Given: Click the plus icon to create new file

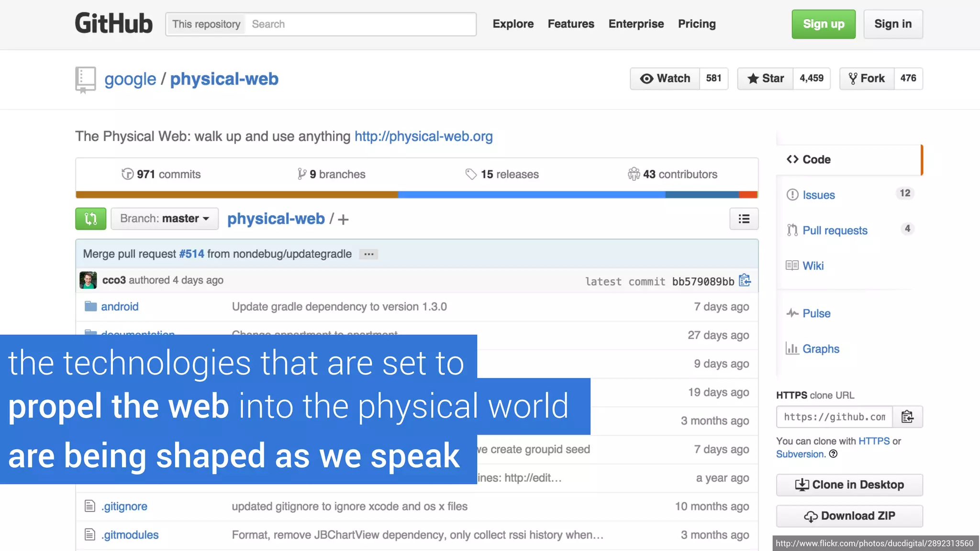Looking at the screenshot, I should (x=343, y=220).
